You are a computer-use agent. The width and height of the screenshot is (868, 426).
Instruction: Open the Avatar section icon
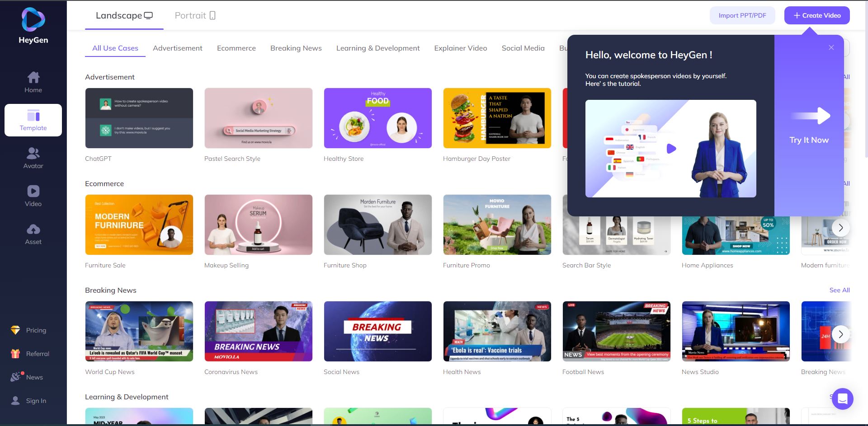(x=33, y=153)
